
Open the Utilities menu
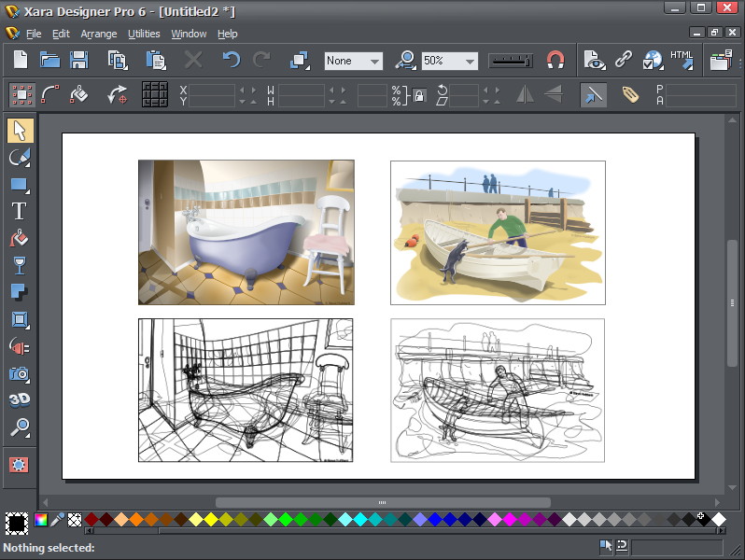pyautogui.click(x=144, y=34)
